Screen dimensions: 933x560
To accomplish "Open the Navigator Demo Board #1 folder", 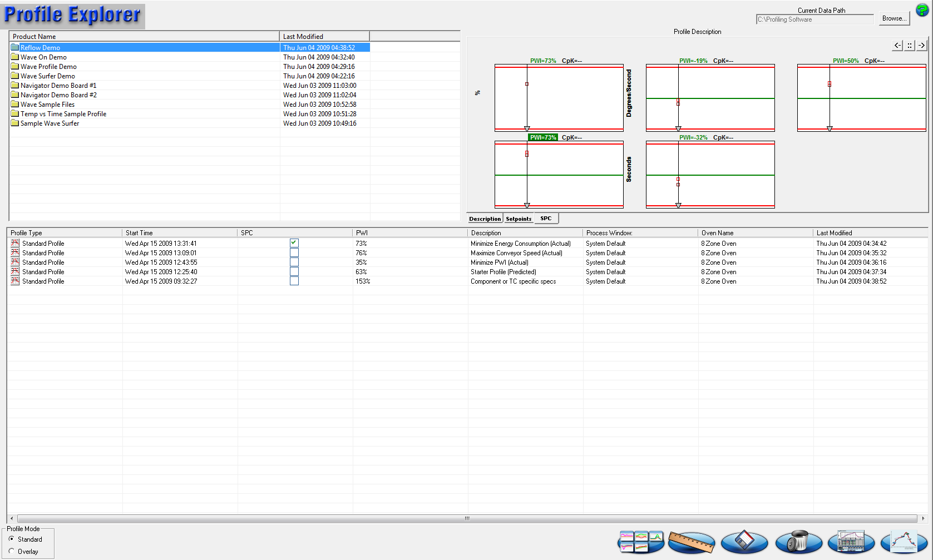I will click(x=58, y=86).
